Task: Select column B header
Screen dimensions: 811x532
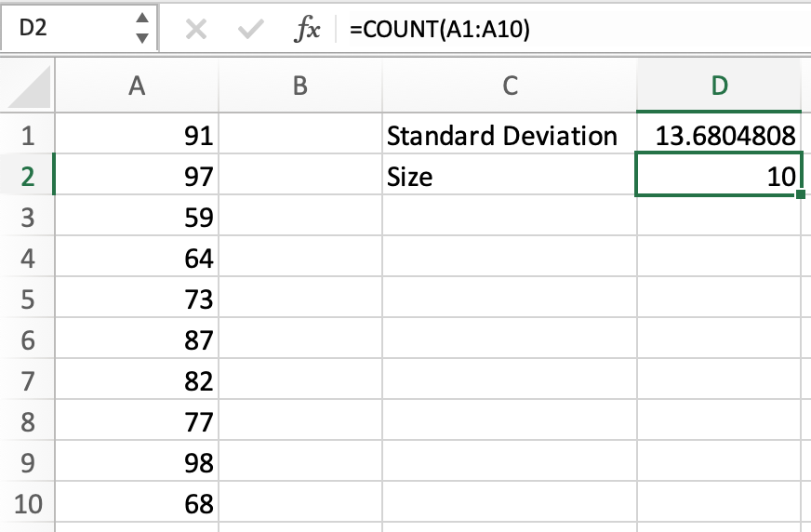Action: (299, 86)
